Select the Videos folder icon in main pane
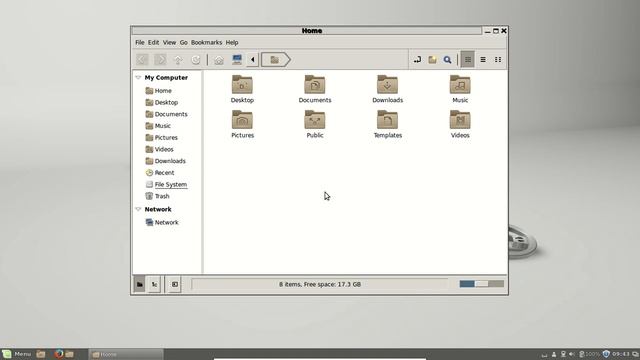Image resolution: width=640 pixels, height=360 pixels. tap(460, 120)
